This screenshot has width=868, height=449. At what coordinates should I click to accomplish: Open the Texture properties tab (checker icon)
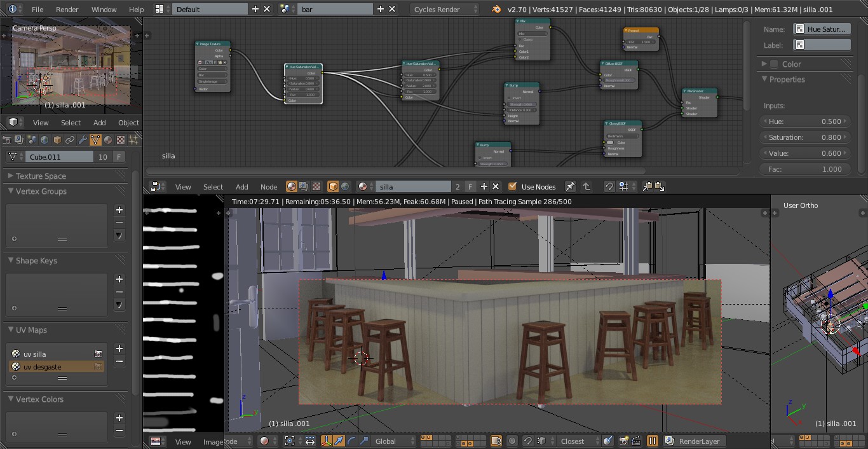click(x=121, y=140)
